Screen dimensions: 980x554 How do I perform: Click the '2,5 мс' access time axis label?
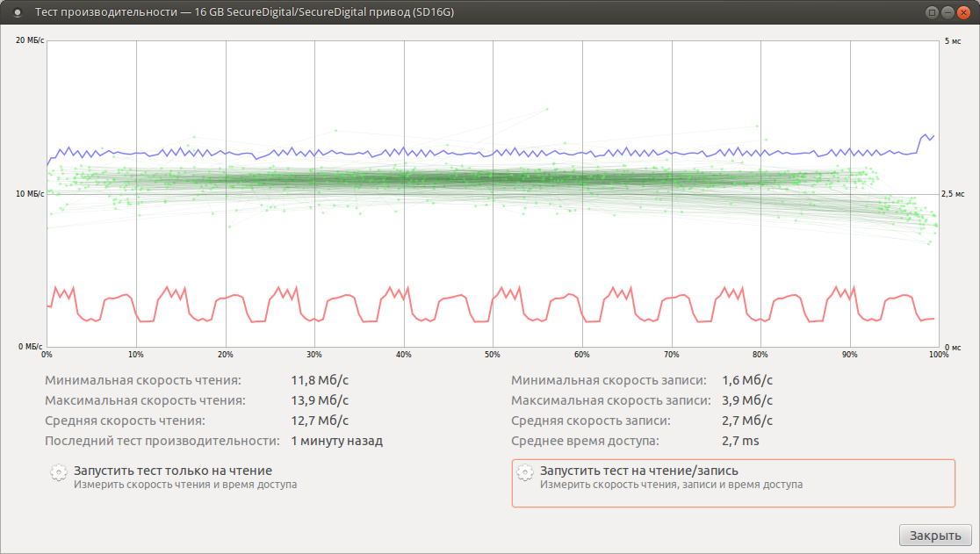click(x=953, y=194)
